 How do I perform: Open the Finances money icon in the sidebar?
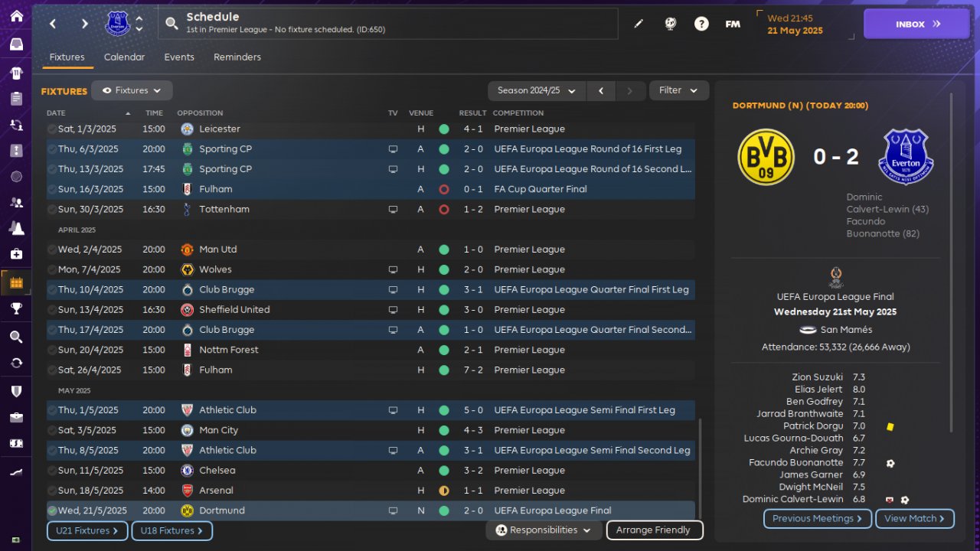[x=16, y=443]
